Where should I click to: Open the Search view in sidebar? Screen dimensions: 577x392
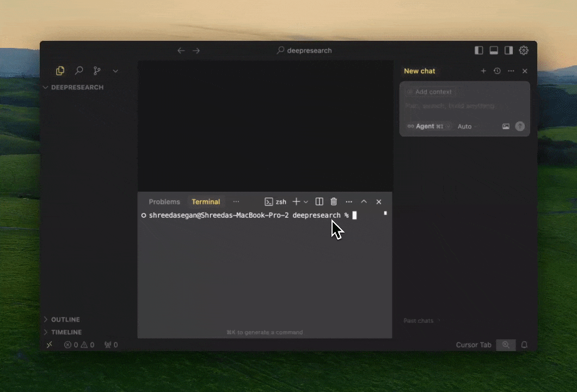click(x=79, y=71)
